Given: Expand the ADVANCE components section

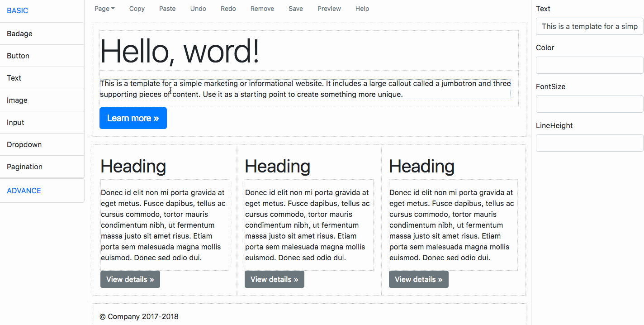Looking at the screenshot, I should point(24,191).
